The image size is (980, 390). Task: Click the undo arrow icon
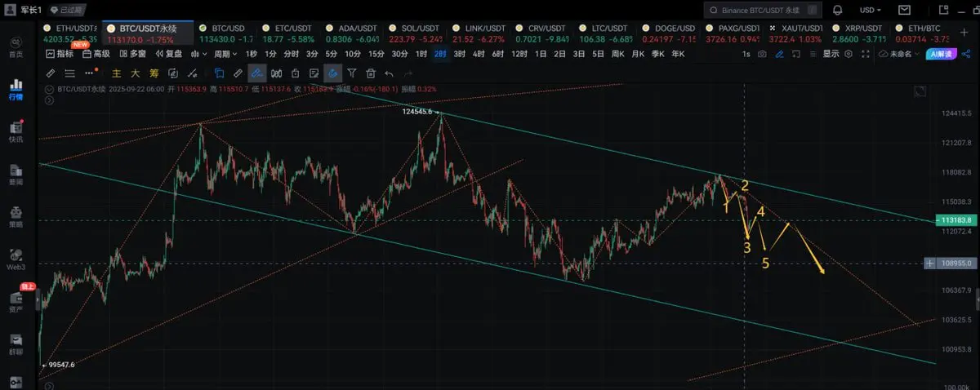pos(389,73)
